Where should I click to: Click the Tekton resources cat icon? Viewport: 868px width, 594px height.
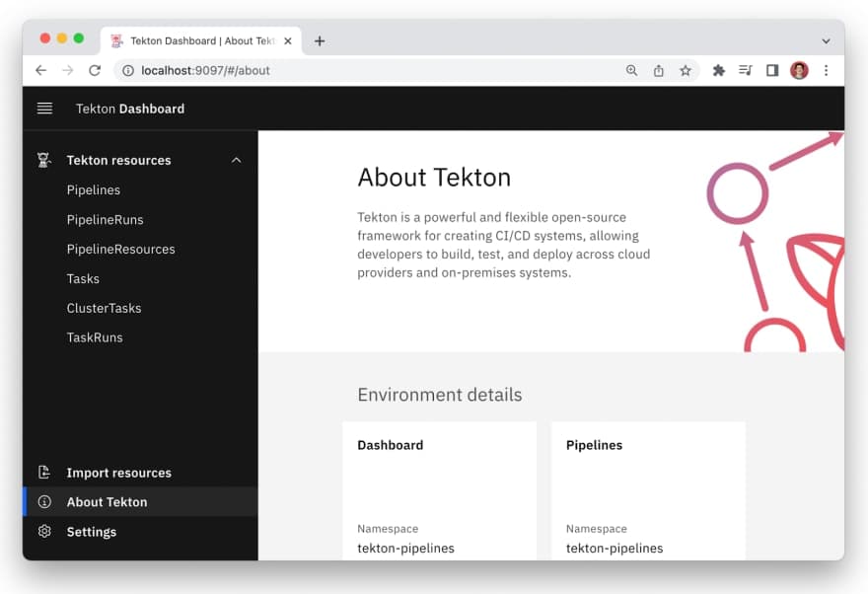pos(44,160)
